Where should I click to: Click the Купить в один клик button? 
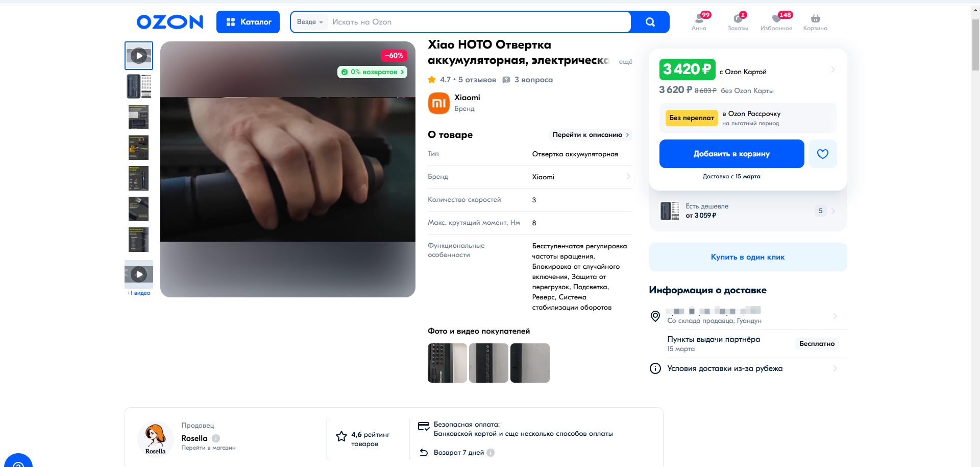click(x=748, y=257)
